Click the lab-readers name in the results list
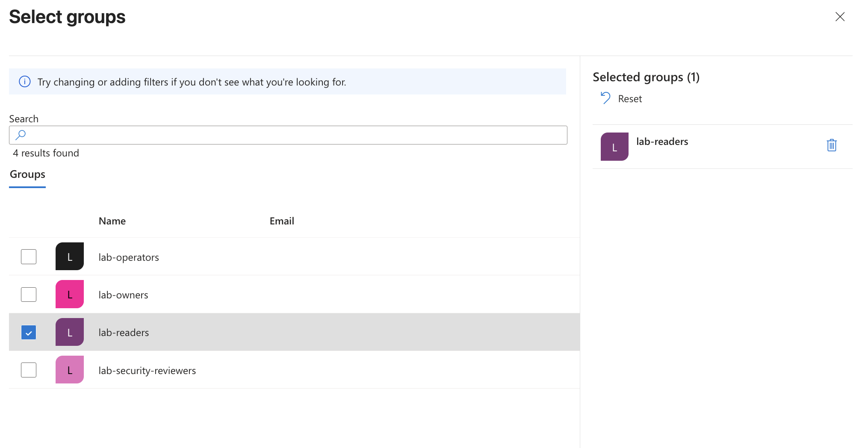868x448 pixels. tap(124, 333)
